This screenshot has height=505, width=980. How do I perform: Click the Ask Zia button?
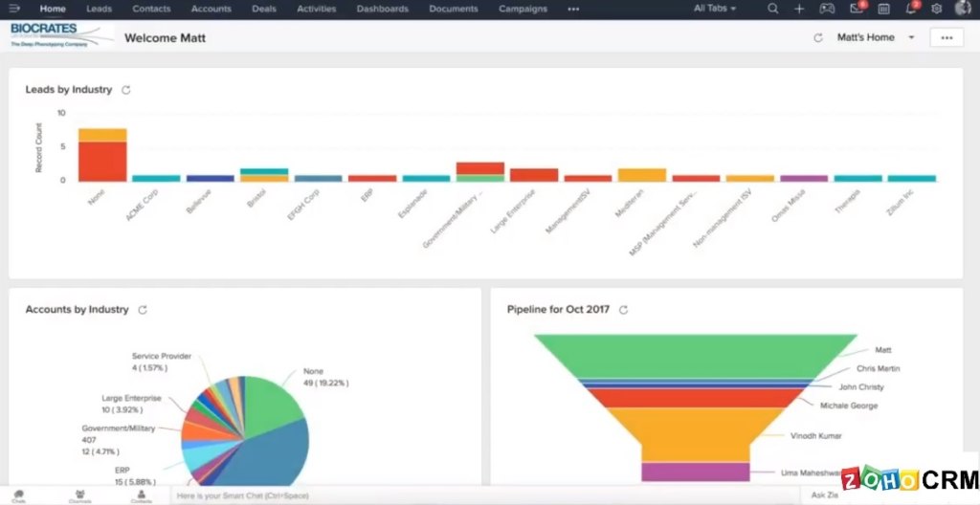coord(824,495)
